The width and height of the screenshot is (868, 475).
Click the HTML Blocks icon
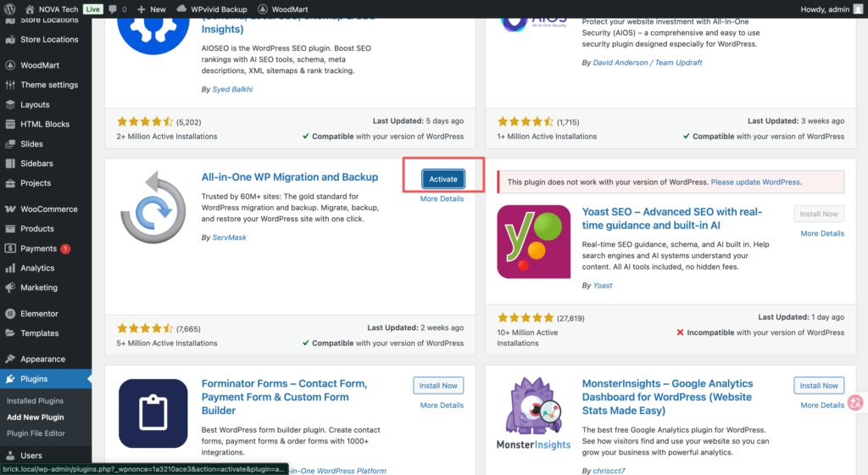[10, 124]
